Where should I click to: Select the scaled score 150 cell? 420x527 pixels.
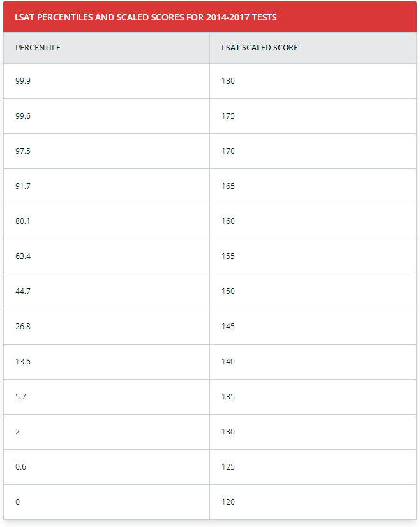313,292
